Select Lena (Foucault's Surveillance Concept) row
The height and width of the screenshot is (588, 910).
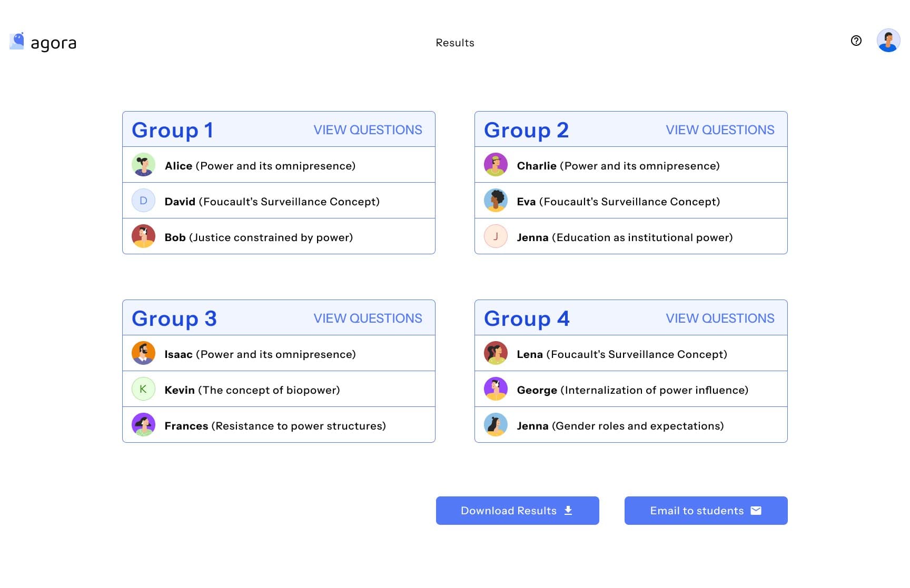point(631,353)
